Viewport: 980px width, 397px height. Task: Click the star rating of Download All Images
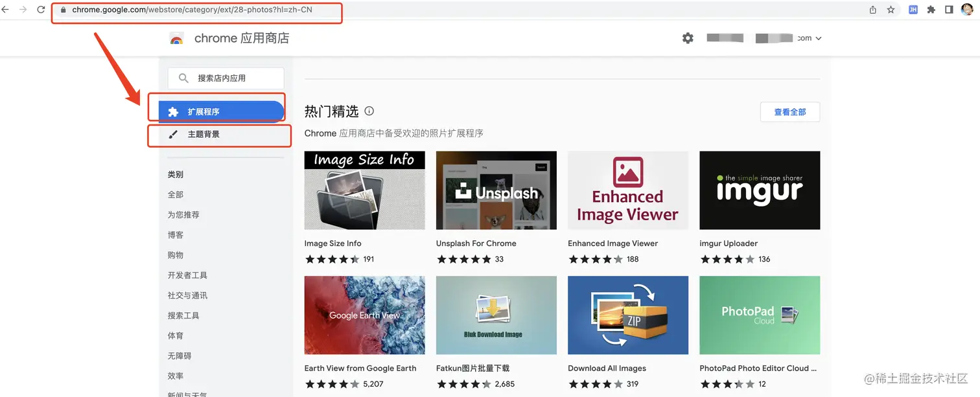tap(596, 384)
